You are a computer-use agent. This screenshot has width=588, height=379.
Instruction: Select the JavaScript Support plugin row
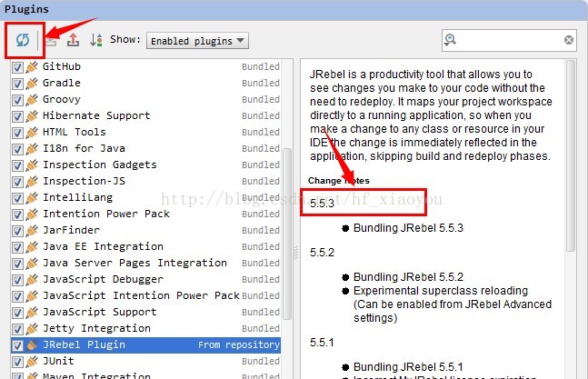[x=146, y=313]
